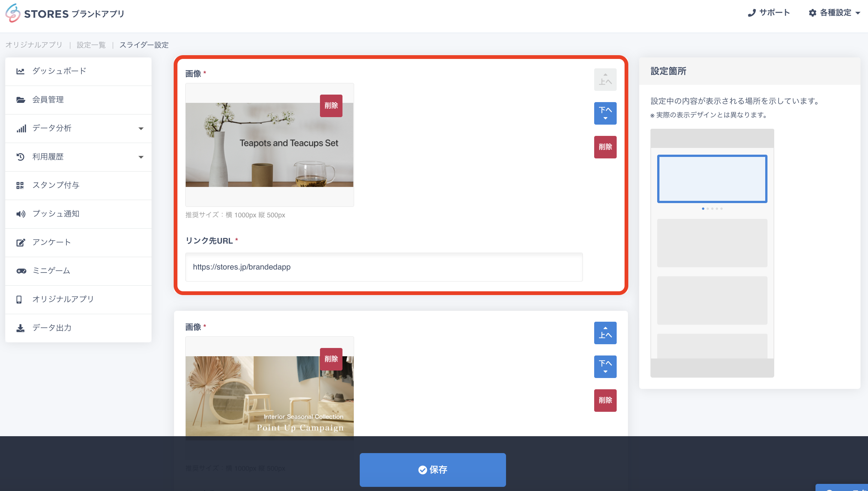Open ミニゲーム menu item
Viewport: 868px width, 491px height.
click(x=78, y=271)
